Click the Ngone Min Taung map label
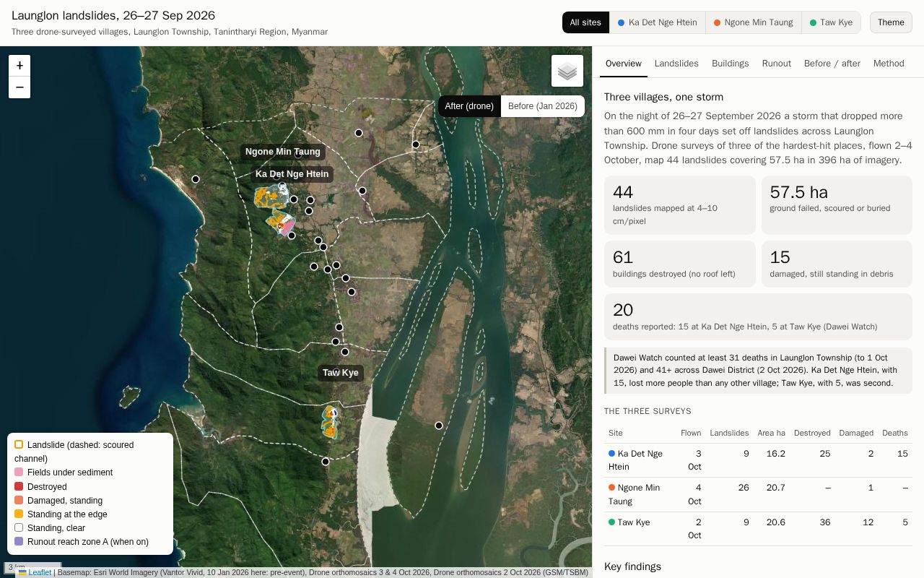924x578 pixels. point(283,152)
